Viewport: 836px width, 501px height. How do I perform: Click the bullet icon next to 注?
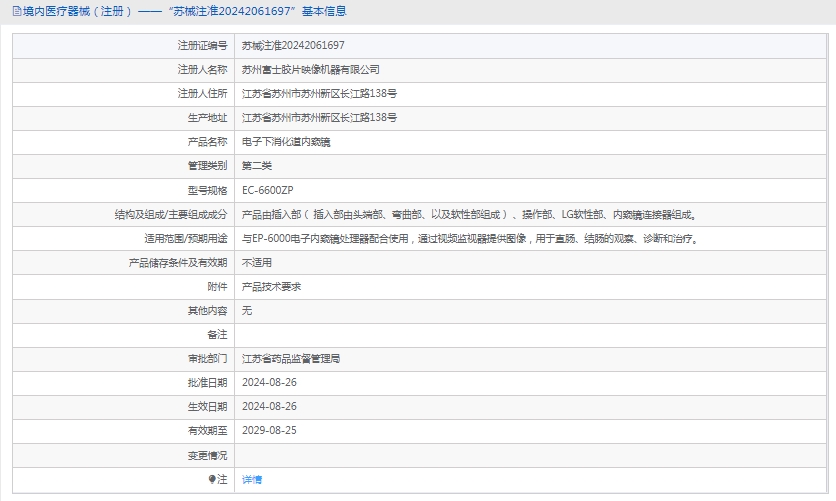tap(212, 480)
